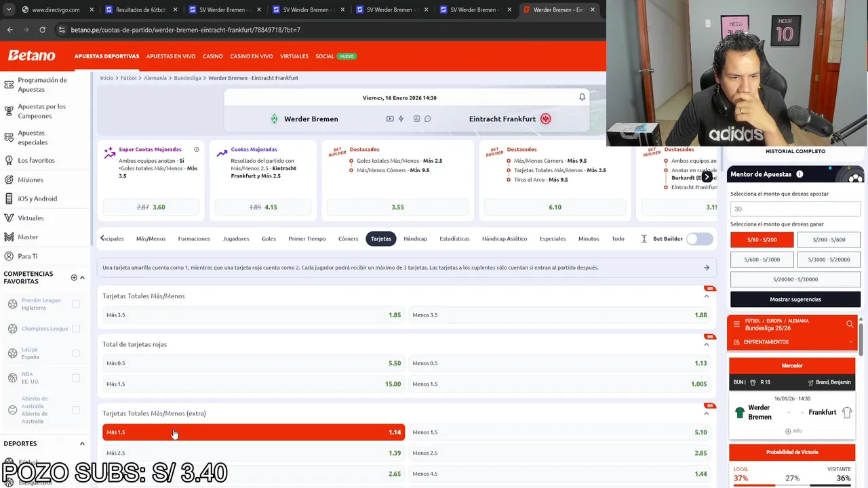
Task: Switch to the Jugadores tab
Action: click(x=236, y=239)
